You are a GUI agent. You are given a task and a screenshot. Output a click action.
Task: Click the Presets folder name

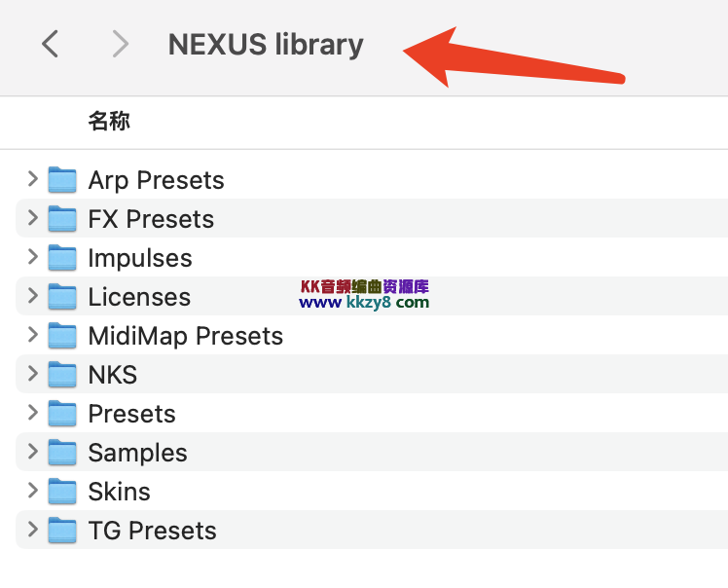(x=131, y=414)
